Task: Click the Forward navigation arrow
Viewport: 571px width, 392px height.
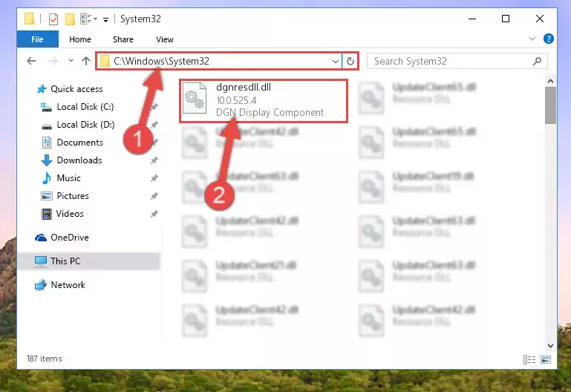Action: click(x=53, y=61)
